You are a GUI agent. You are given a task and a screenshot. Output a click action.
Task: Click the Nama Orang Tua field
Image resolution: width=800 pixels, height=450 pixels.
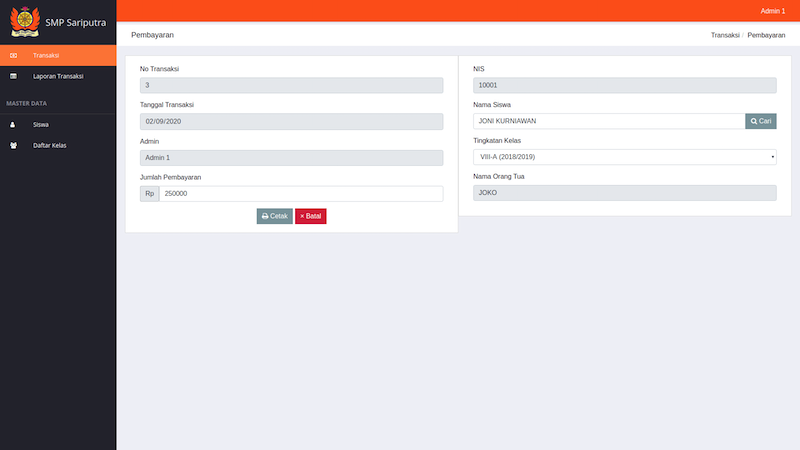tap(624, 193)
